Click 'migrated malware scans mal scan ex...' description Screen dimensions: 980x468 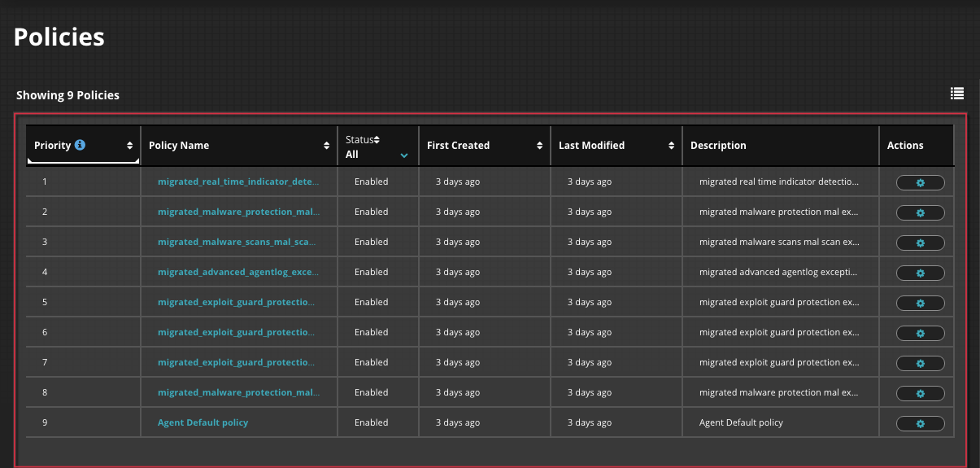click(x=779, y=242)
